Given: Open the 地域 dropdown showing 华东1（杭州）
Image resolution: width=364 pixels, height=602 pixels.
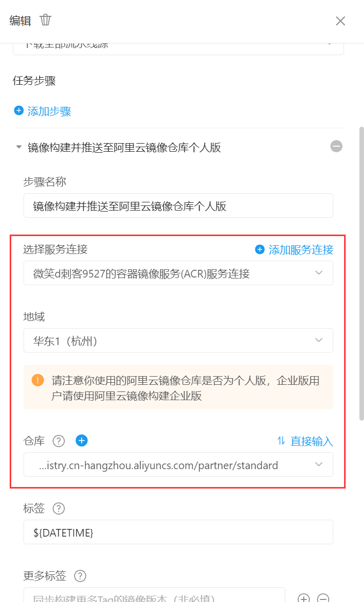Looking at the screenshot, I should click(178, 340).
